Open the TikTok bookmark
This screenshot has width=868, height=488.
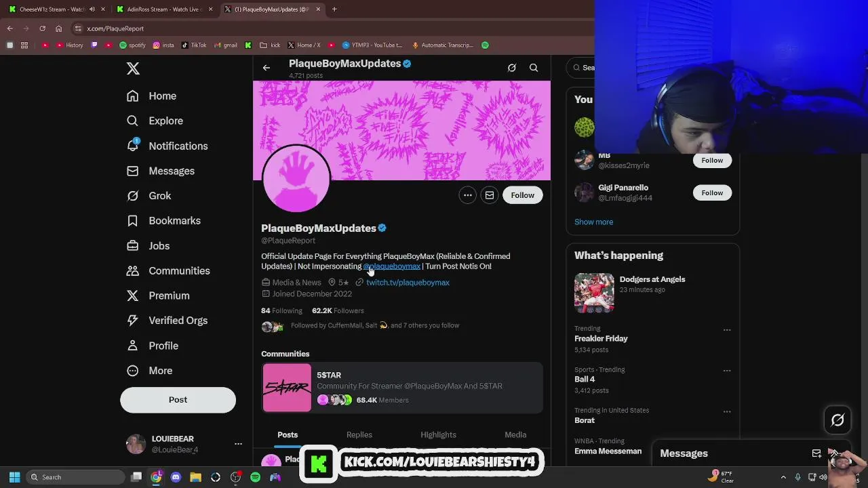pyautogui.click(x=193, y=45)
